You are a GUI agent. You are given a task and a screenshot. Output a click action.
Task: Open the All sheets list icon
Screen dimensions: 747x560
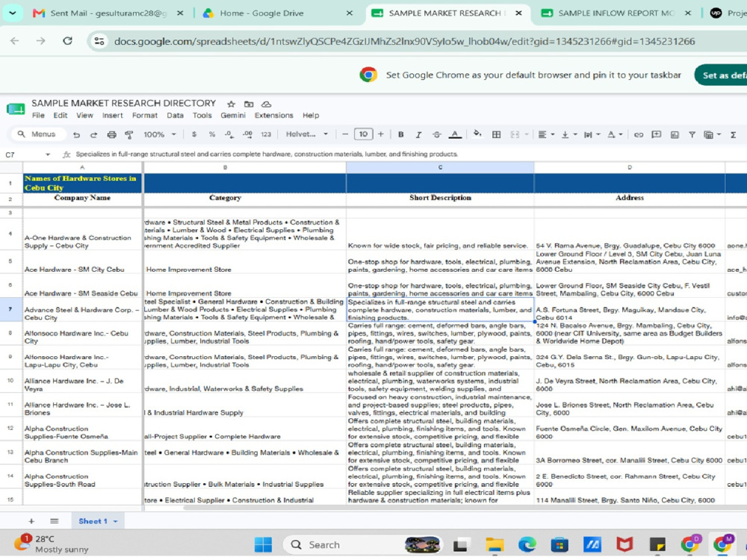click(x=55, y=521)
